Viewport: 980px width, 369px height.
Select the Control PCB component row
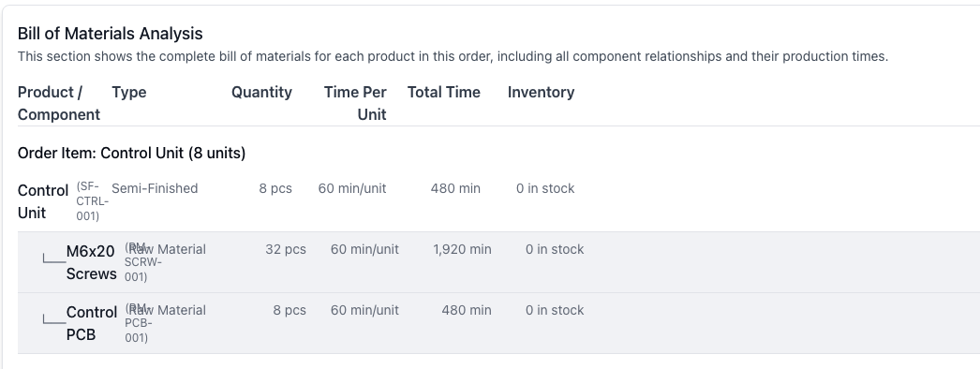(498, 323)
